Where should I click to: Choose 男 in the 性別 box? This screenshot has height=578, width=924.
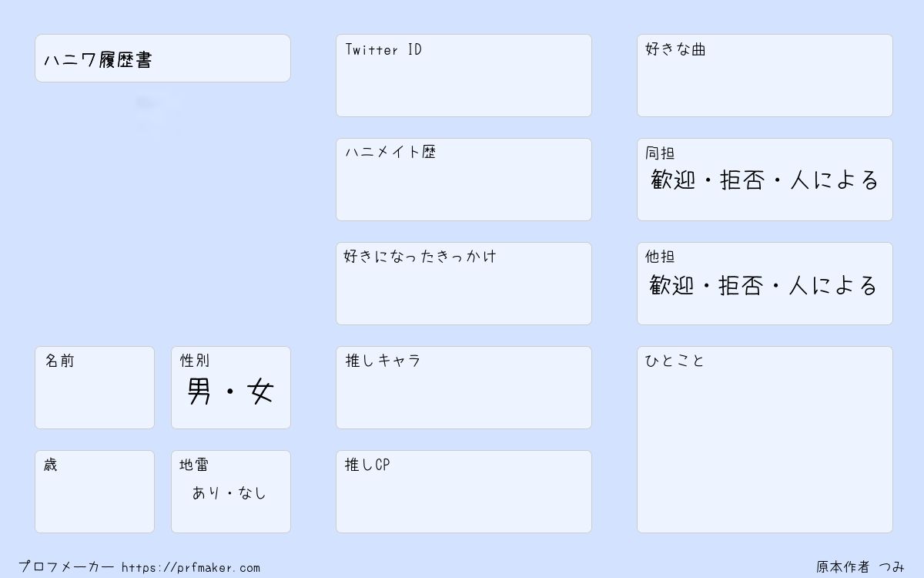point(199,392)
